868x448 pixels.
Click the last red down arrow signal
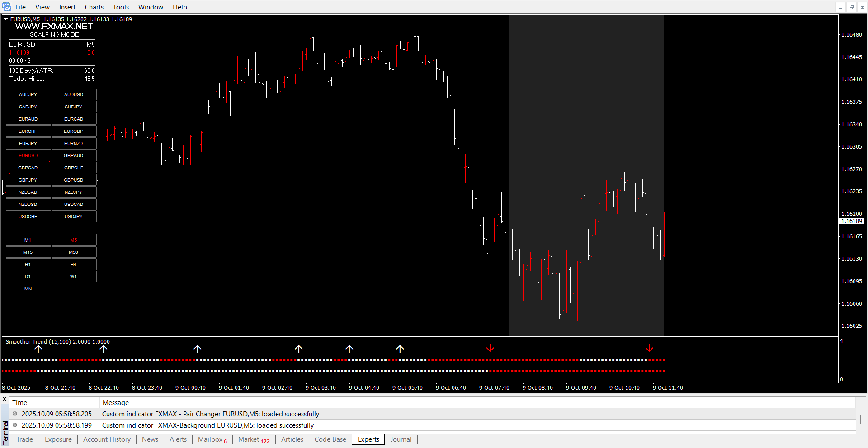649,348
